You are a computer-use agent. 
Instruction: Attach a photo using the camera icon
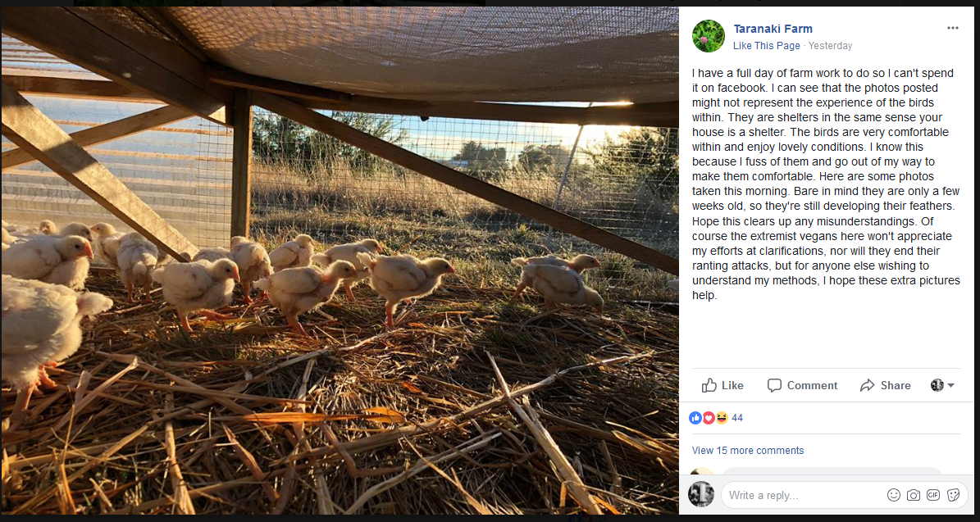tap(914, 495)
